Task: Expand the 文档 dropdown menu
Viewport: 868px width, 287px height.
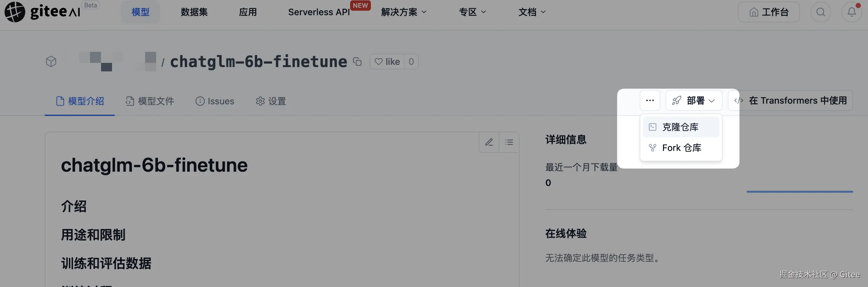Action: point(532,12)
